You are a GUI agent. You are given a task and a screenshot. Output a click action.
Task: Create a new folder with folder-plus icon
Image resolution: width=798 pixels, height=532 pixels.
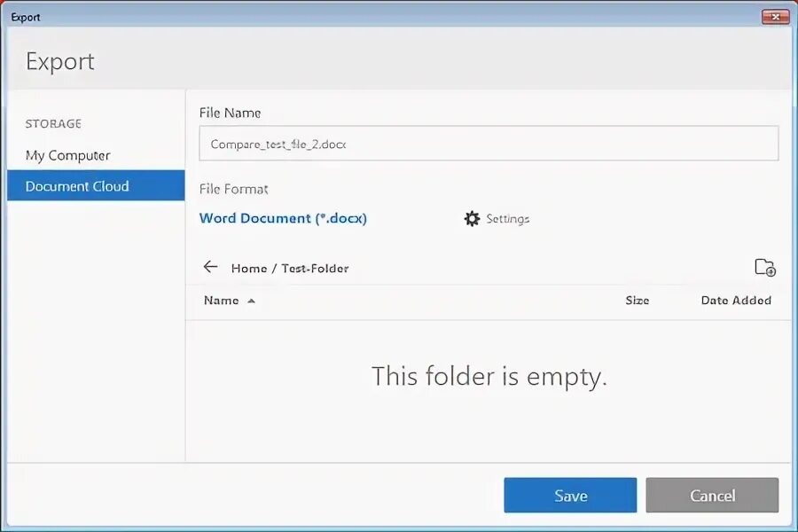pos(765,267)
